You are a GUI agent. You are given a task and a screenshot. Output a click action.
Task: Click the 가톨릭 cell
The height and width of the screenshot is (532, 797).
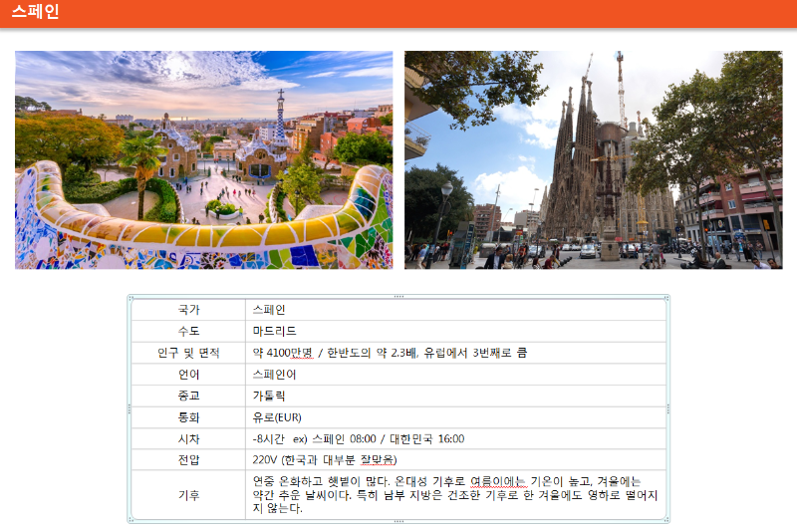tap(455, 396)
